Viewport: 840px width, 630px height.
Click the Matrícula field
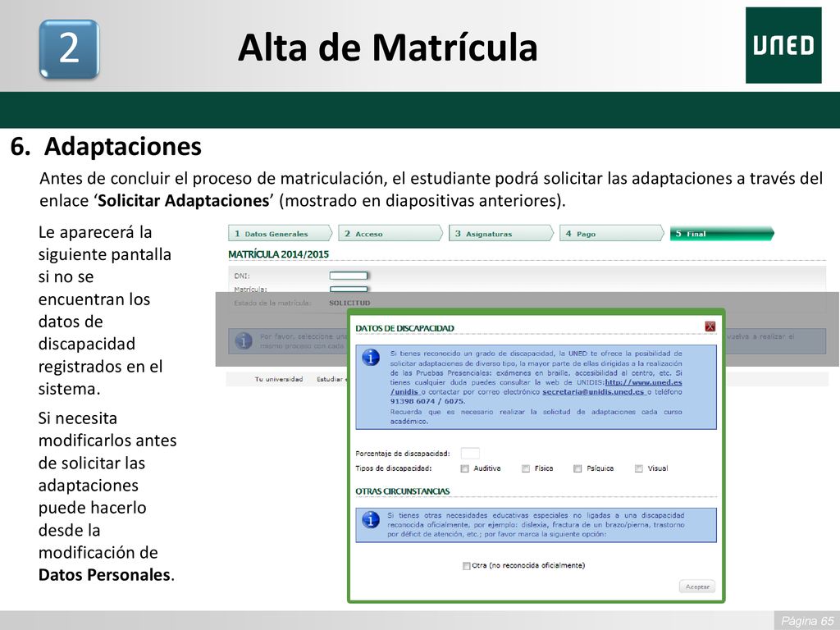coord(348,290)
